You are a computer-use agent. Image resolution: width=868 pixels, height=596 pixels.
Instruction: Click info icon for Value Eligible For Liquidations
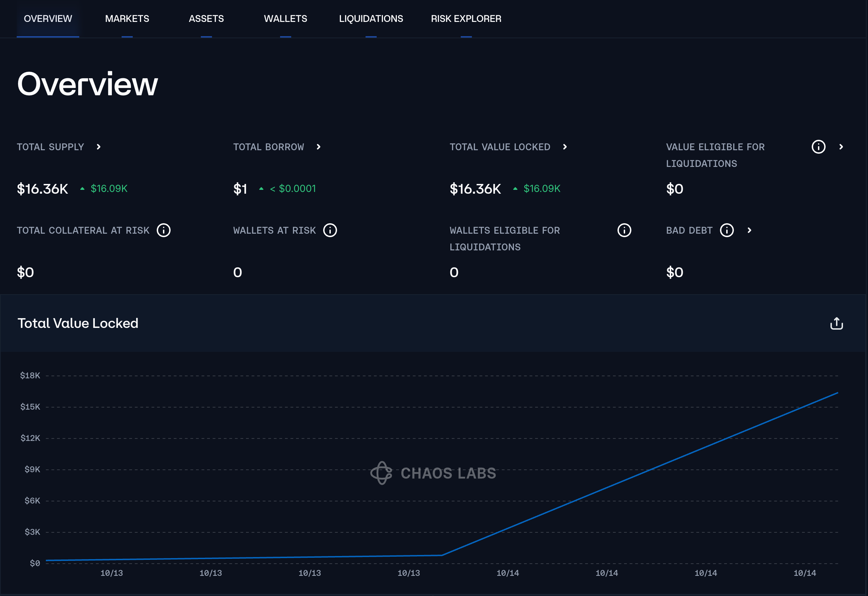(818, 147)
